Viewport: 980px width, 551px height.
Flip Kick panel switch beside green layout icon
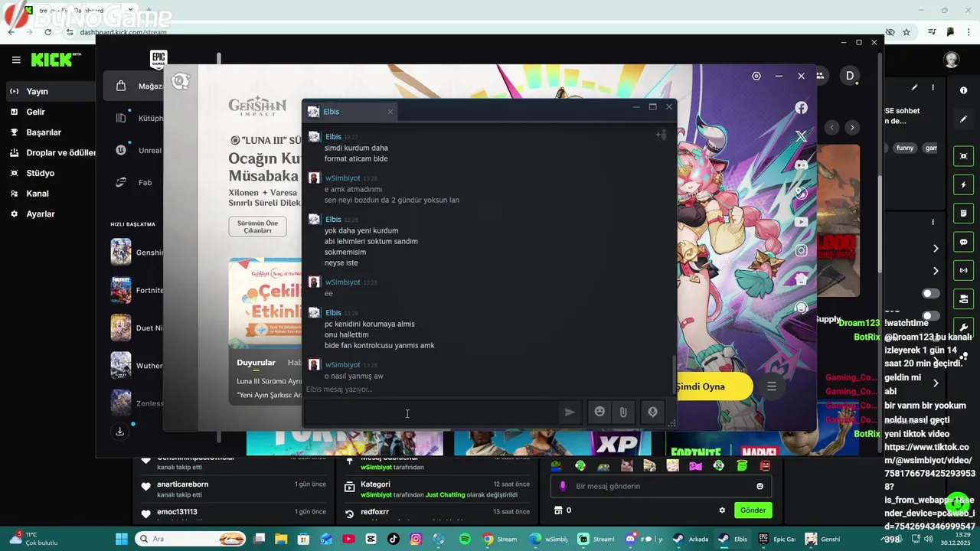pyautogui.click(x=931, y=293)
